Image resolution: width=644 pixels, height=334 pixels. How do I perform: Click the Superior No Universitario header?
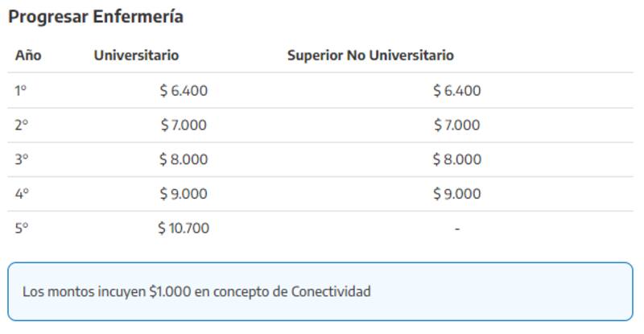pyautogui.click(x=370, y=56)
